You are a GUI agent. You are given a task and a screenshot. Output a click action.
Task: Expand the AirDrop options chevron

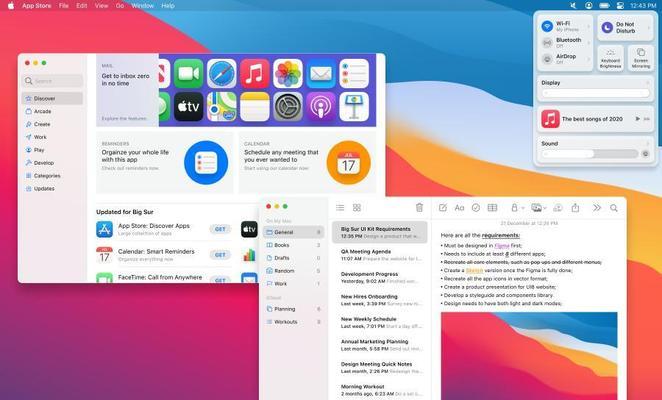point(589,59)
